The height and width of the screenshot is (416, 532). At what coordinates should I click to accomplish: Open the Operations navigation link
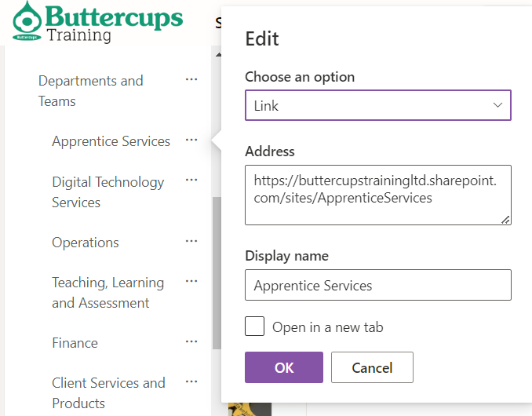[86, 243]
